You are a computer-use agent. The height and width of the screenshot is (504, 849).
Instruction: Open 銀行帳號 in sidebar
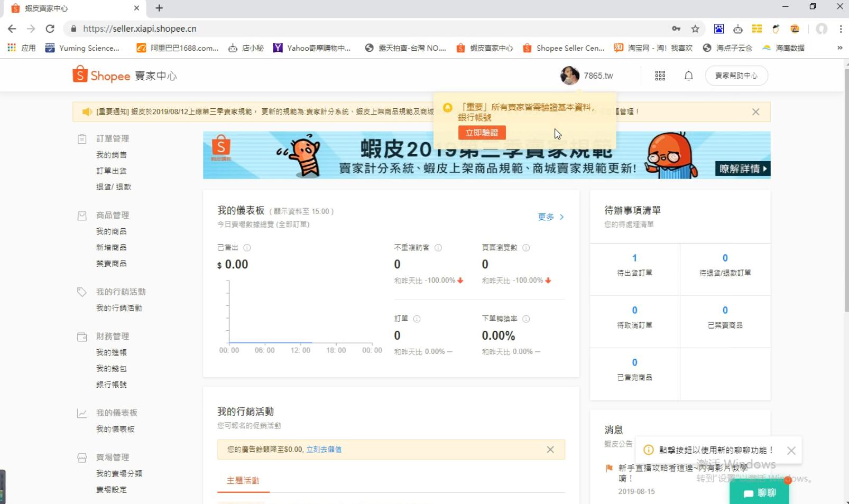(112, 385)
